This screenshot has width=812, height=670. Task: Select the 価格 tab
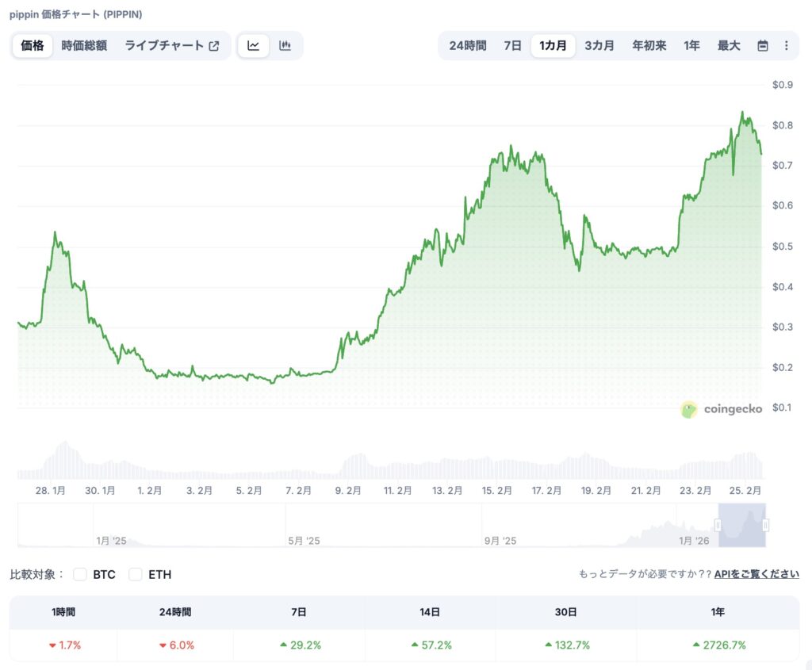pos(33,46)
